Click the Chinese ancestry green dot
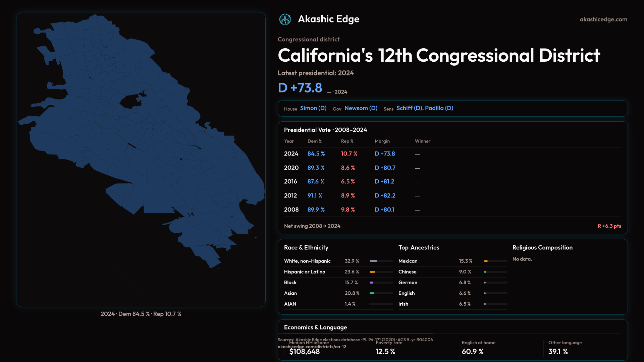Viewport: 644px width, 362px height. click(485, 272)
